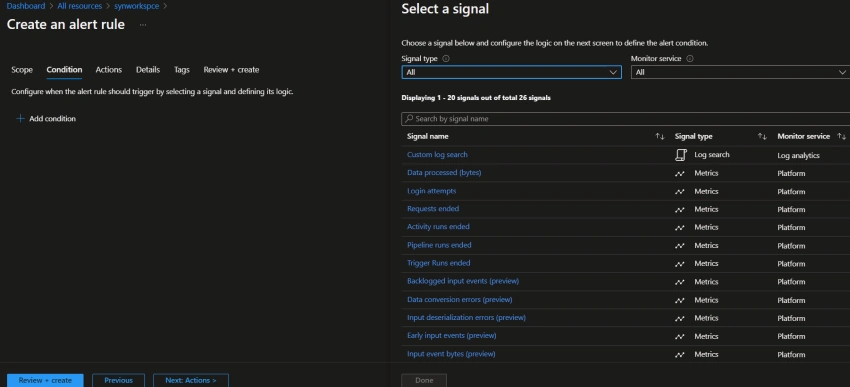Open the Signal type dropdown
This screenshot has width=850, height=387.
coord(511,72)
